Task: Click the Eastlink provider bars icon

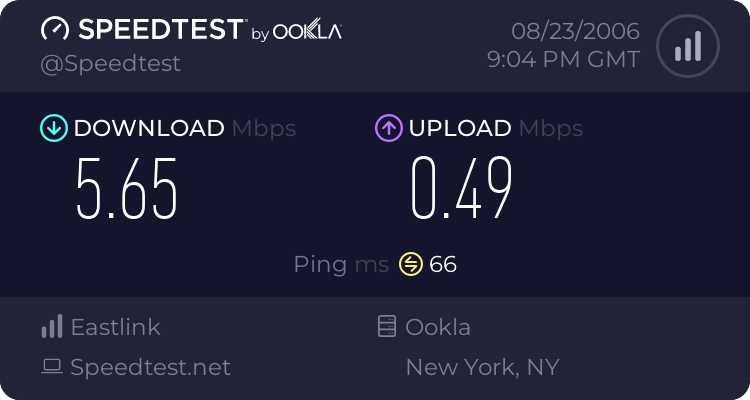Action: coord(52,327)
